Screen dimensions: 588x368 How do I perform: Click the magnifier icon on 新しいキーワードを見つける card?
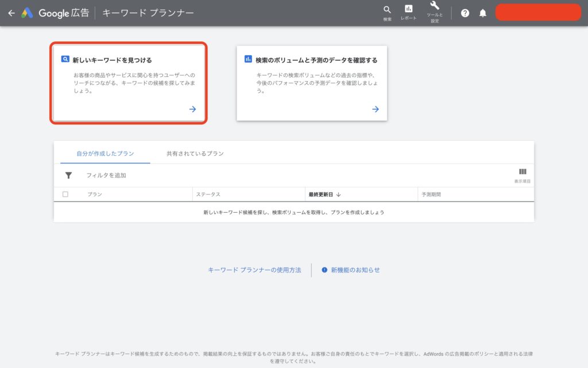[65, 59]
